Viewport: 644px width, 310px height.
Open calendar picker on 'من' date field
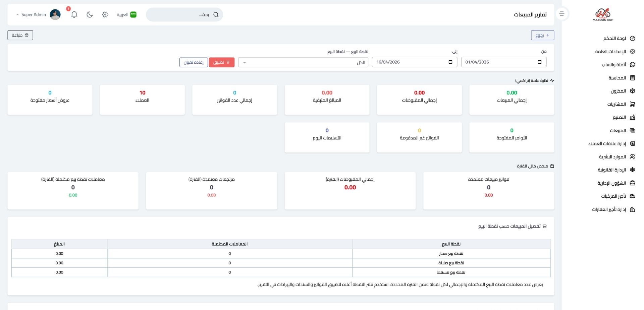tap(539, 62)
